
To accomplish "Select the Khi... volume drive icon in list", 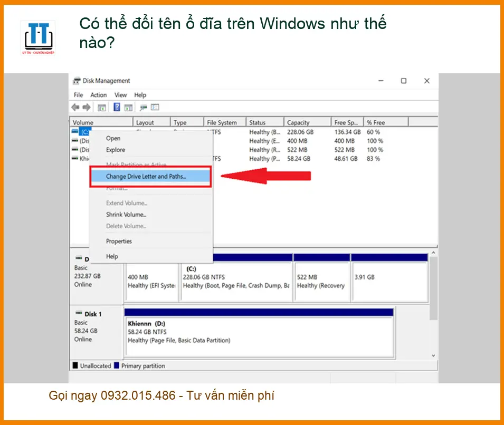I will click(x=75, y=158).
